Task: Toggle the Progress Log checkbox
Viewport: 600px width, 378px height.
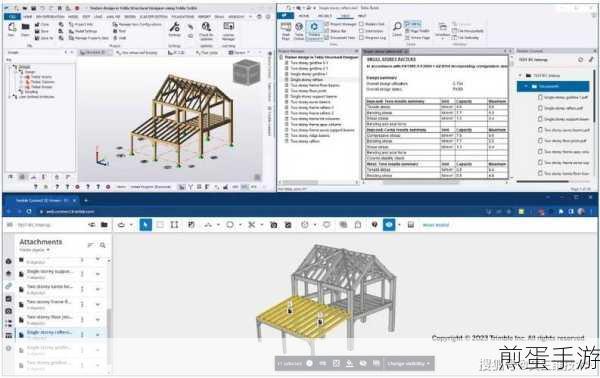Action: [361, 37]
